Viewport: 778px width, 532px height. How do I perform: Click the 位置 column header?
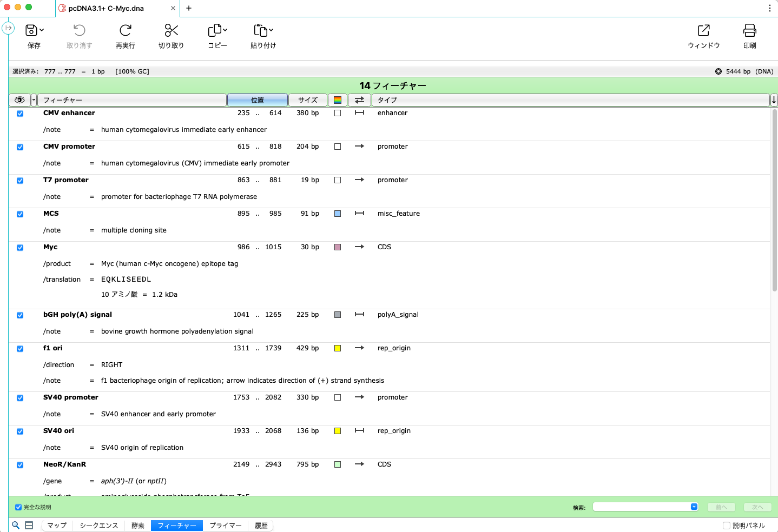pos(257,100)
